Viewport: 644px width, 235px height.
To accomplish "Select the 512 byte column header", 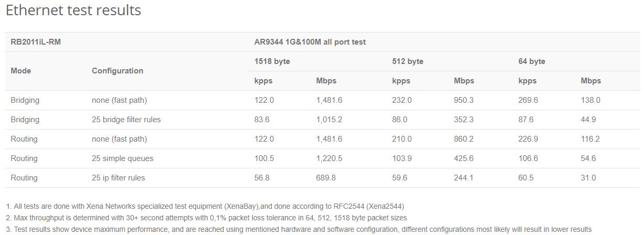I will click(x=408, y=61).
